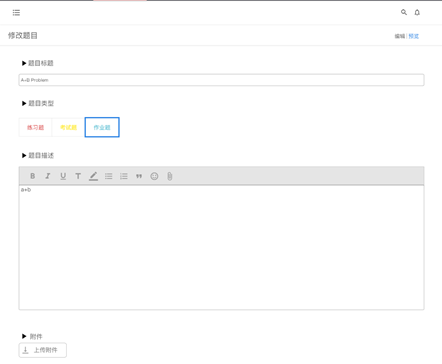Click the search magnifier icon
The width and height of the screenshot is (442, 364).
(x=404, y=12)
